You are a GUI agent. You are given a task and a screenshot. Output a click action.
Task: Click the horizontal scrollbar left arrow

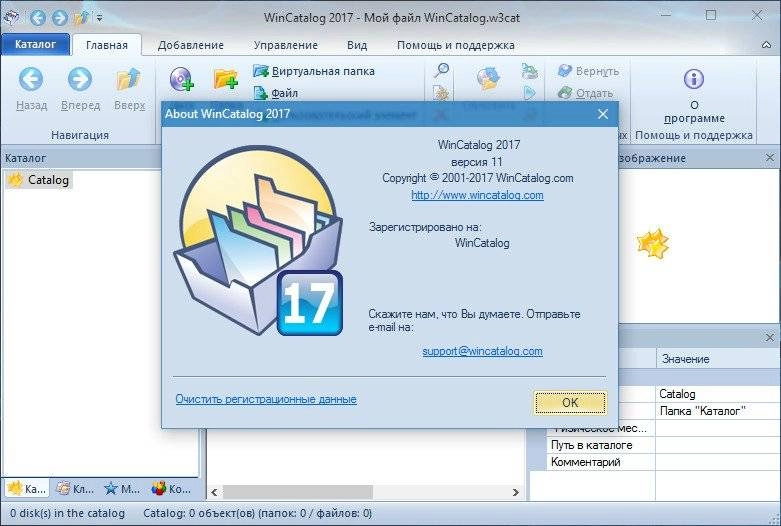(x=214, y=492)
